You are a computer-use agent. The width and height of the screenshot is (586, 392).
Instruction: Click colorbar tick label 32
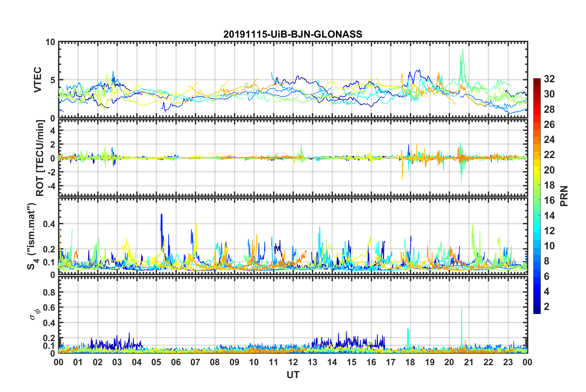(x=549, y=79)
